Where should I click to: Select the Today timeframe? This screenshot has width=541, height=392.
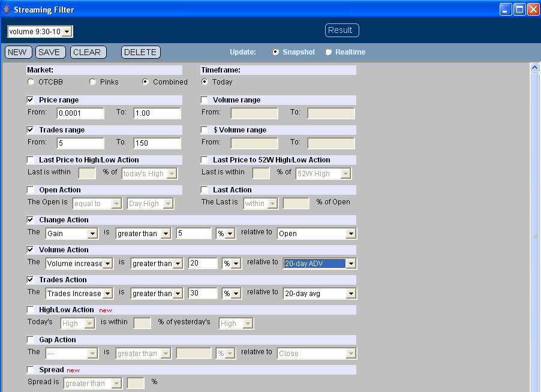click(205, 82)
